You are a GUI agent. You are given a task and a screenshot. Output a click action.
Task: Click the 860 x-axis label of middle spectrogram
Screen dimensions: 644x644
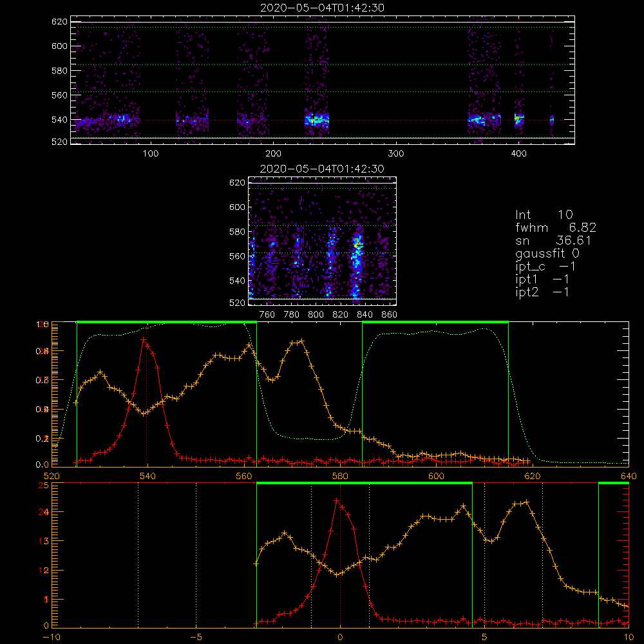click(x=390, y=315)
